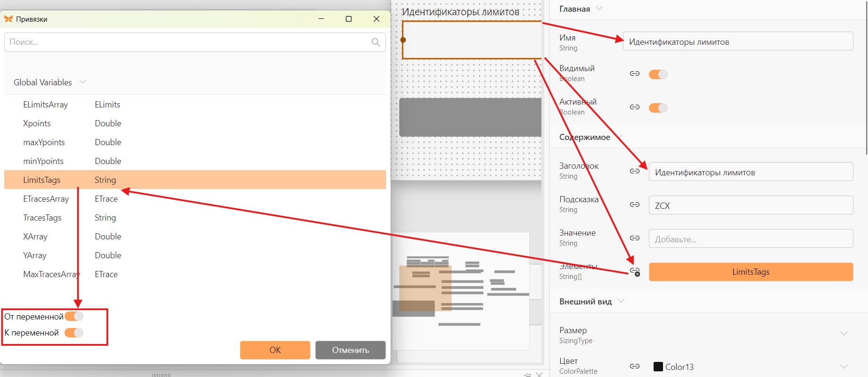Click the binding link icon for Видимый
Viewport: 868px width, 377px height.
(635, 74)
